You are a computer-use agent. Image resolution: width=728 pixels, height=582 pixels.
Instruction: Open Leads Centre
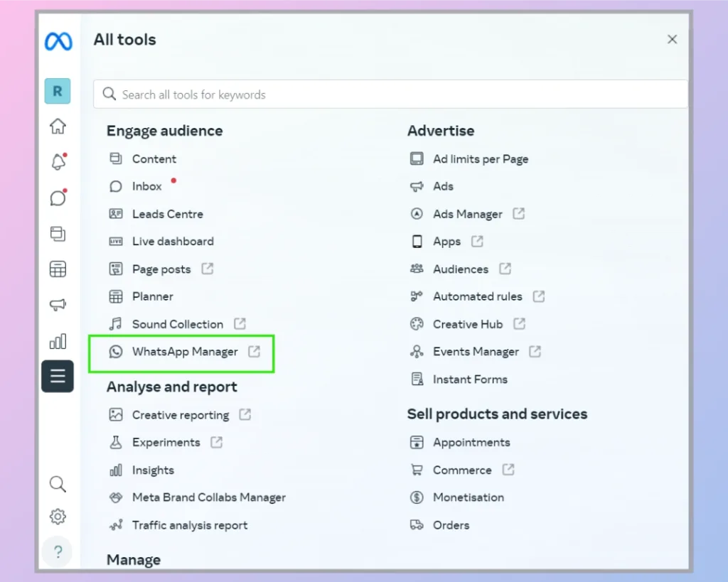pos(168,214)
